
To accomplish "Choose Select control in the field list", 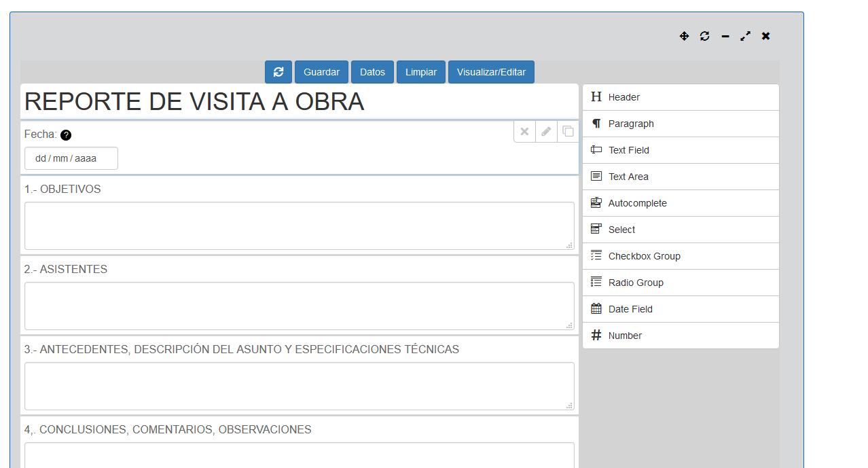I will [681, 230].
